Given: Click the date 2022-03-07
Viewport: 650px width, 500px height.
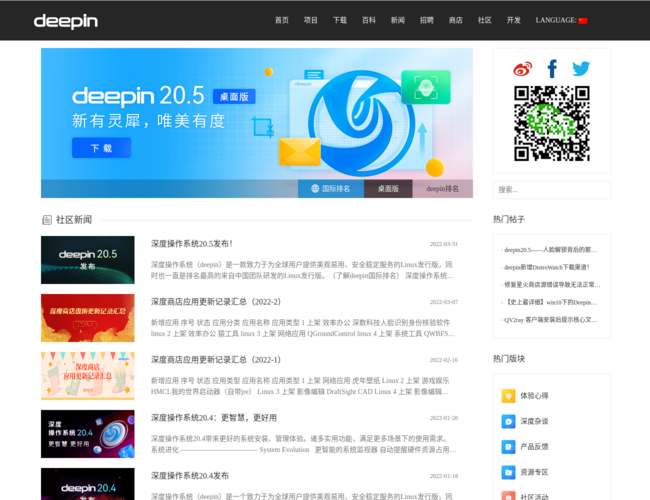Looking at the screenshot, I should coord(444,302).
